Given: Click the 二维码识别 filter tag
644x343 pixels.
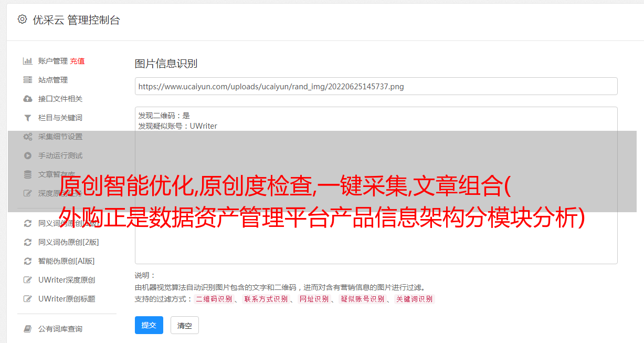Looking at the screenshot, I should point(214,299).
